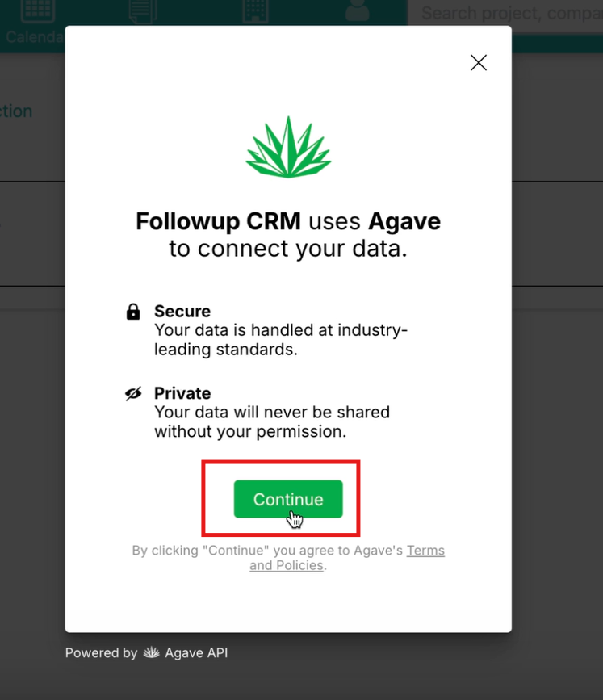The image size is (603, 700).
Task: Close the Agave connection dialog
Action: 479,62
